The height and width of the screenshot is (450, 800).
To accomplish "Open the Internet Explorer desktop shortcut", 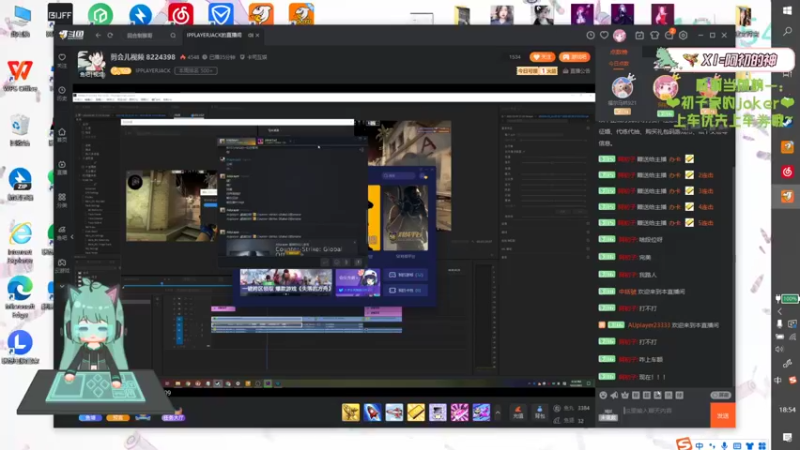I will (20, 242).
